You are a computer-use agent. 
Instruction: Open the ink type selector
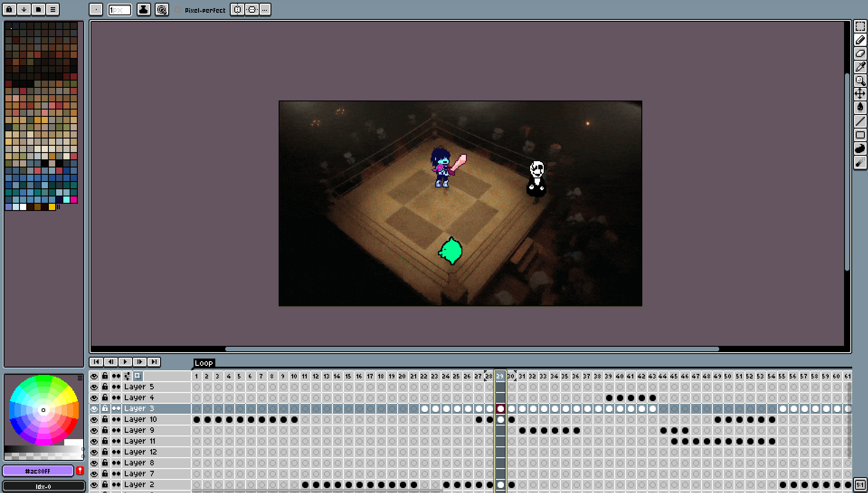144,10
